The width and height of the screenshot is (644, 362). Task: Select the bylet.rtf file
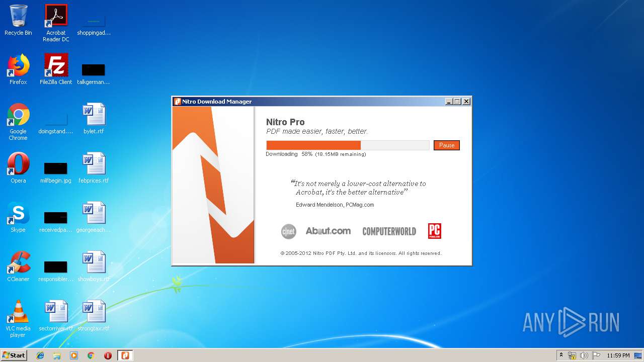[94, 119]
